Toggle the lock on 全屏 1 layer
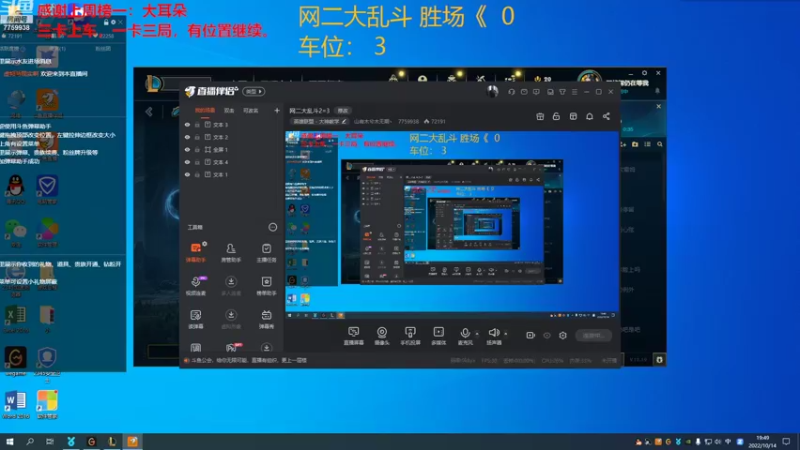 click(x=197, y=149)
